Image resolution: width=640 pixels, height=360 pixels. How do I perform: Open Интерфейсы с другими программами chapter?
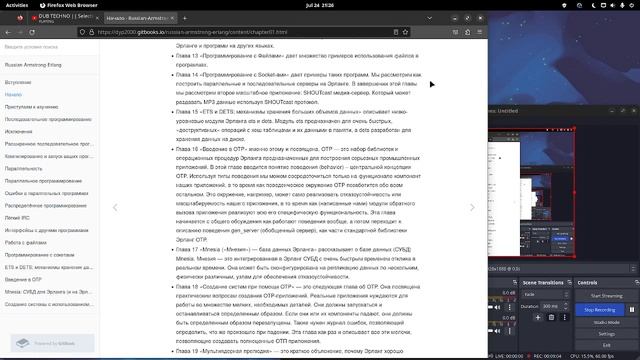coord(47,230)
